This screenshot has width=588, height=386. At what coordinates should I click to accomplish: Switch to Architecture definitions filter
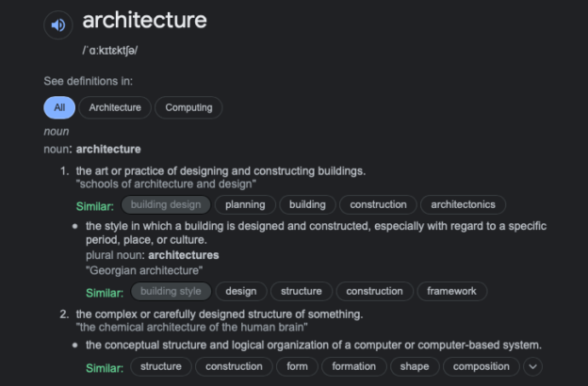115,107
